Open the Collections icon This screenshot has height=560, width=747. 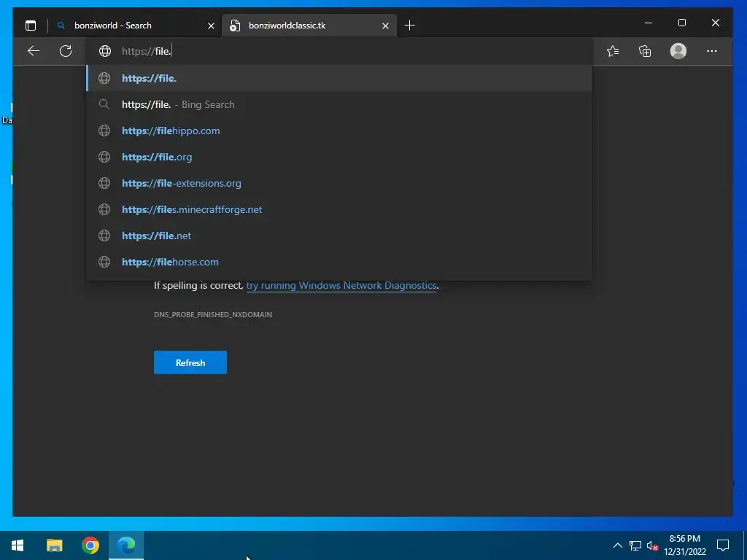coord(645,51)
